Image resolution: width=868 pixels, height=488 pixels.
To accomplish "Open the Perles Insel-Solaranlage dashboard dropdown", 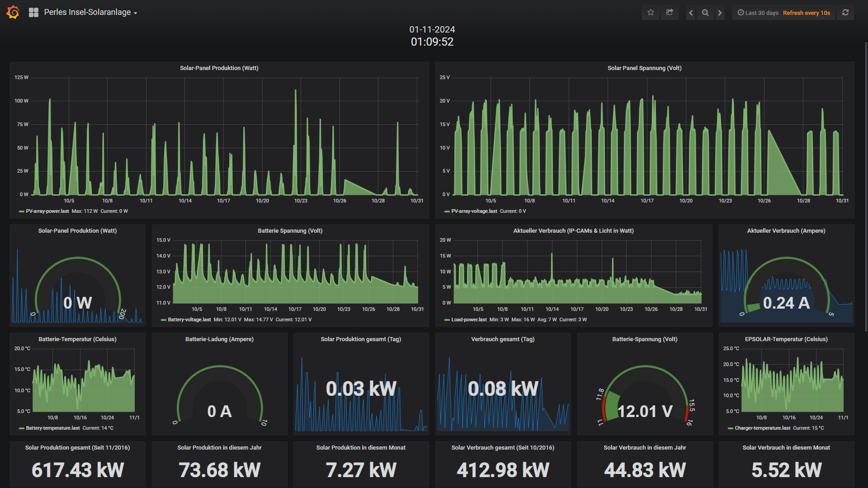I will pos(90,13).
